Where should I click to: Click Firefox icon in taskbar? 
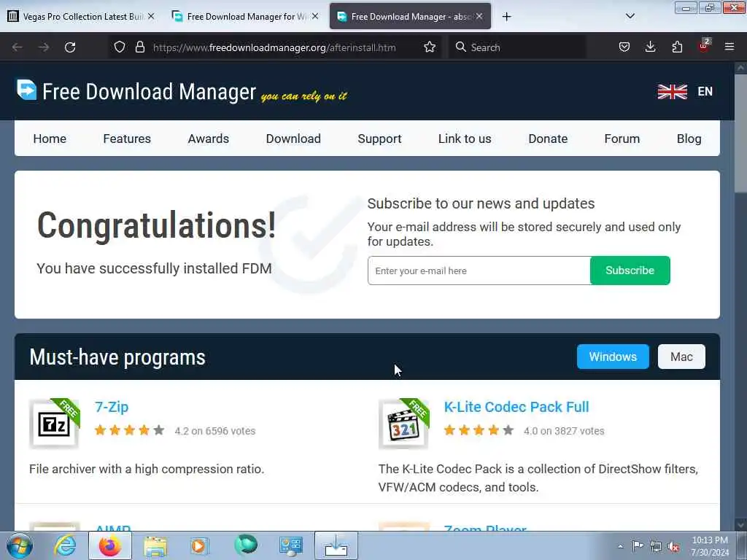(110, 545)
